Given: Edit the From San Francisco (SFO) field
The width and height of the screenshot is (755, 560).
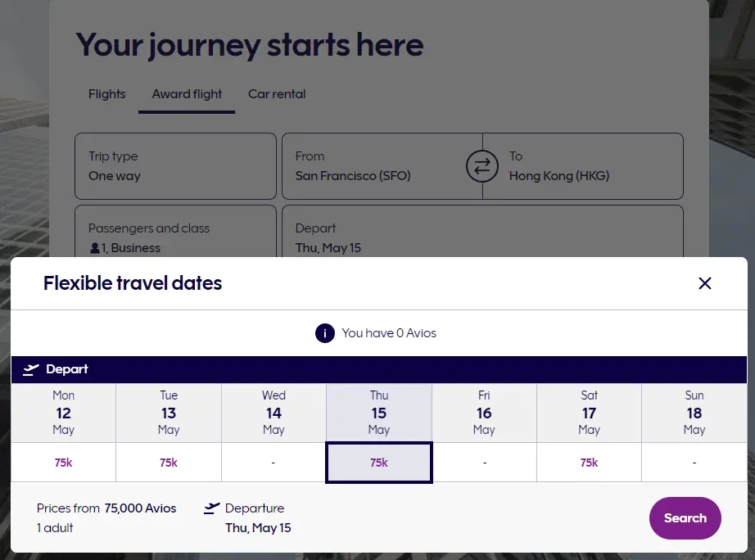Looking at the screenshot, I should (373, 166).
